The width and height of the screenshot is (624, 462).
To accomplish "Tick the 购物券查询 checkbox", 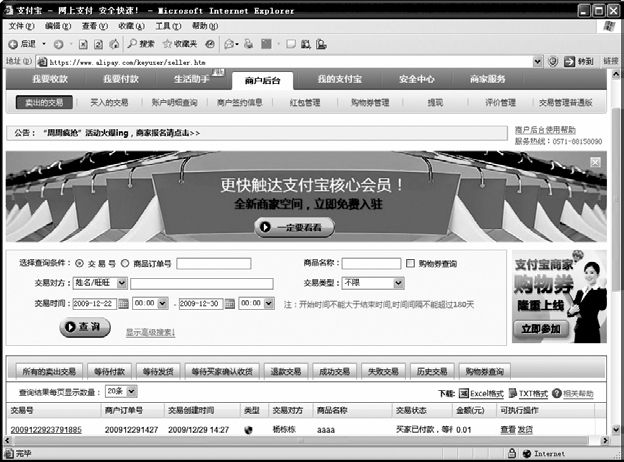I will pyautogui.click(x=410, y=263).
